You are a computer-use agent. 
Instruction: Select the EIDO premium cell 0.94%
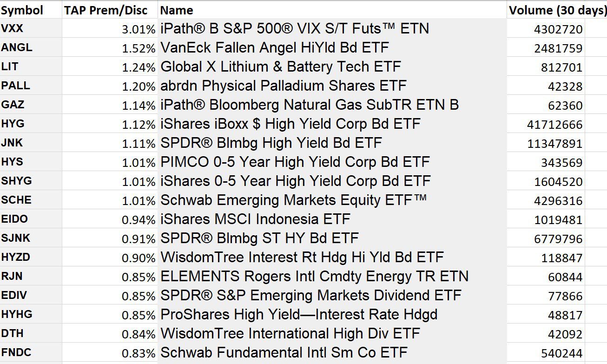tap(139, 220)
